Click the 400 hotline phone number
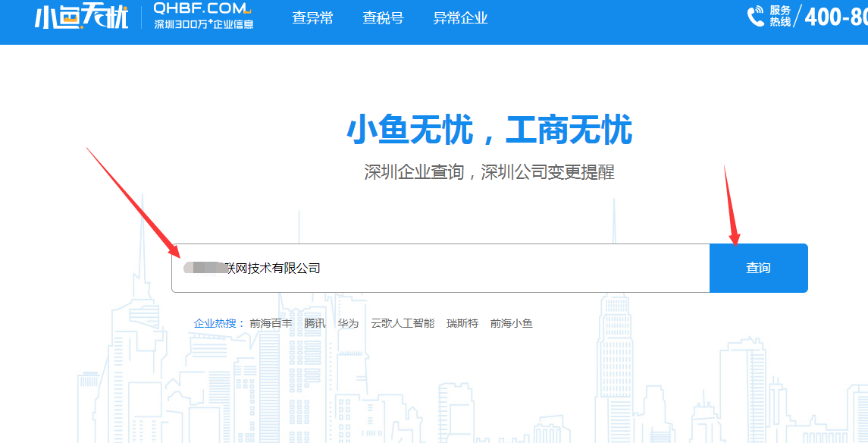The height and width of the screenshot is (443, 868). (x=835, y=17)
